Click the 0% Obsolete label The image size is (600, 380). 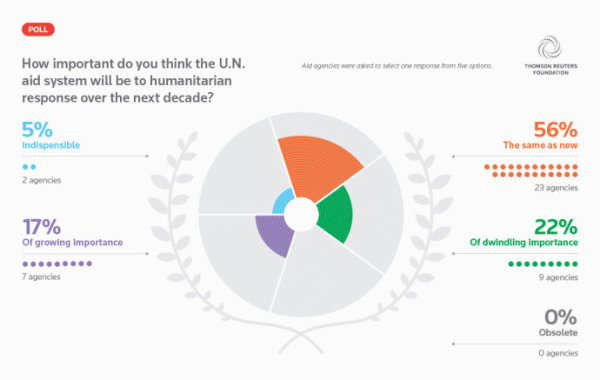tap(559, 323)
